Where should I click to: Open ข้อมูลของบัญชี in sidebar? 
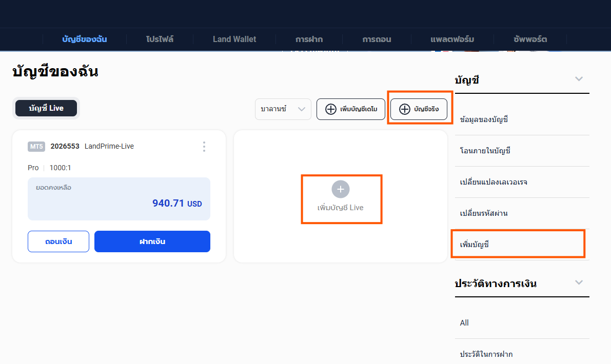[484, 119]
